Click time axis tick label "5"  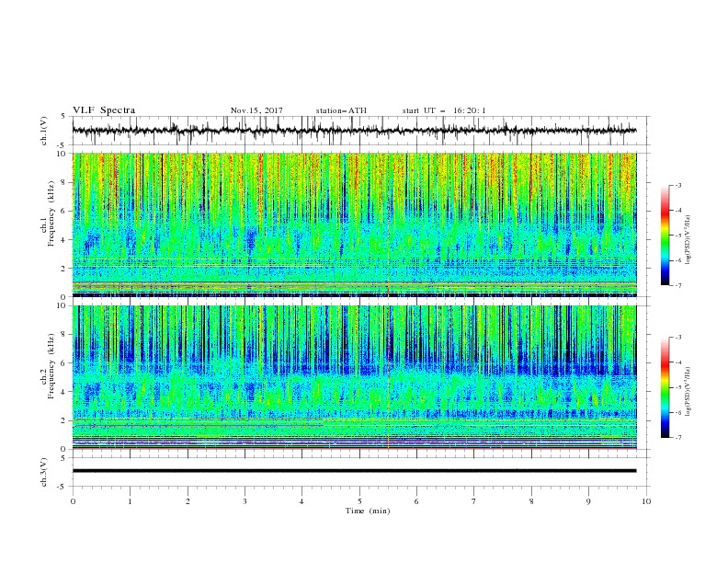(x=359, y=501)
